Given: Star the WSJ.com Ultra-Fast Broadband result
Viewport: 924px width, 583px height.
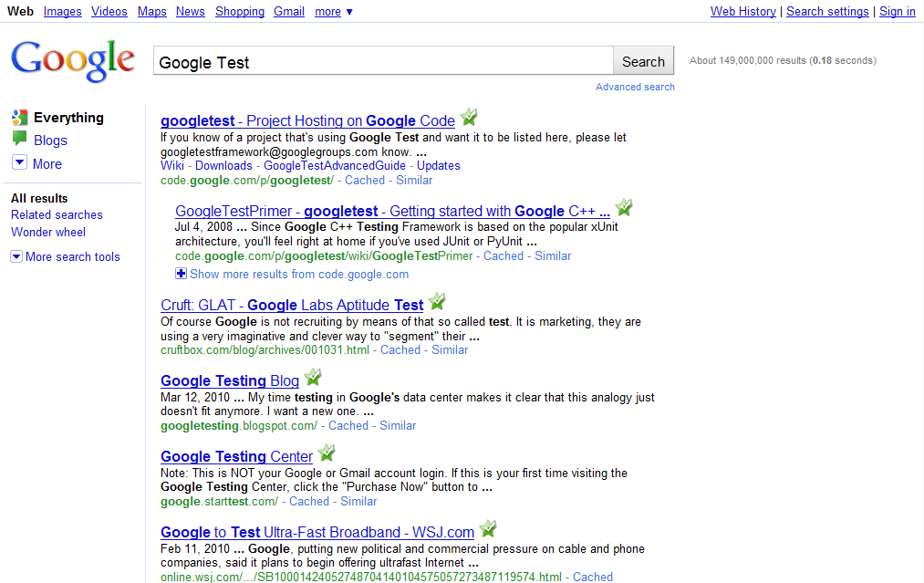Looking at the screenshot, I should pos(488,529).
